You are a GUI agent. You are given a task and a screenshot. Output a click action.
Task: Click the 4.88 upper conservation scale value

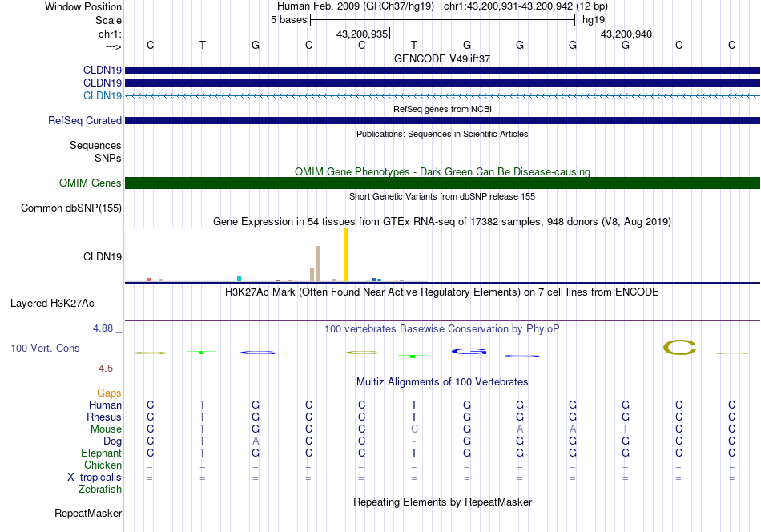pos(103,328)
